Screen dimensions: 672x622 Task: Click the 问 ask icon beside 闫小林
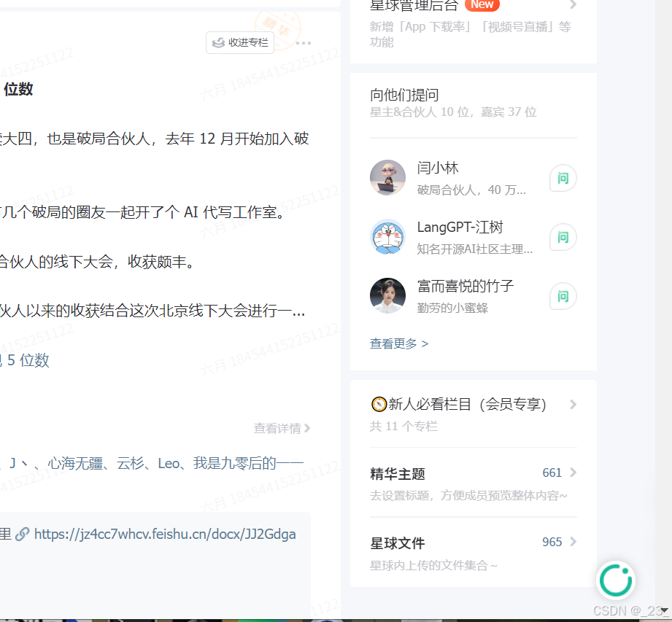pos(562,178)
